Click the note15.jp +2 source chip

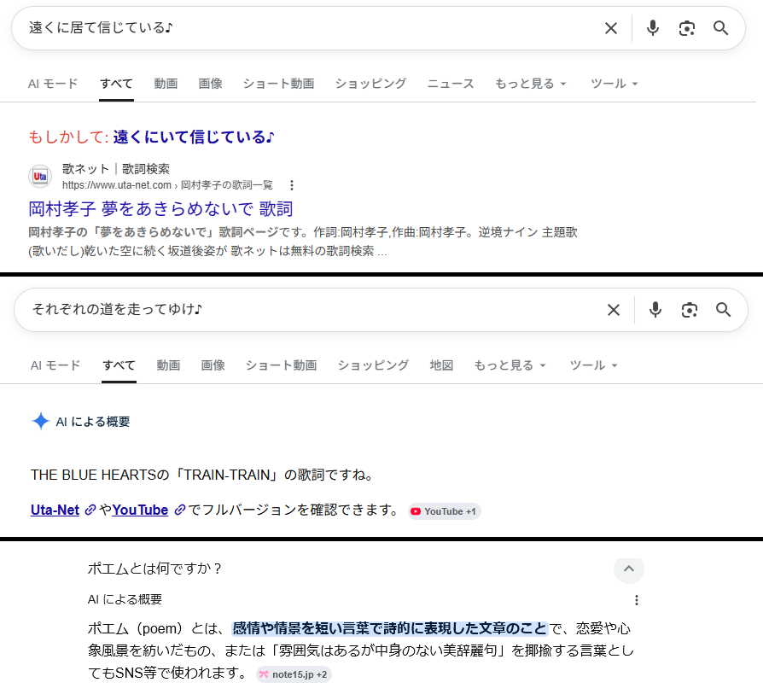coord(294,674)
